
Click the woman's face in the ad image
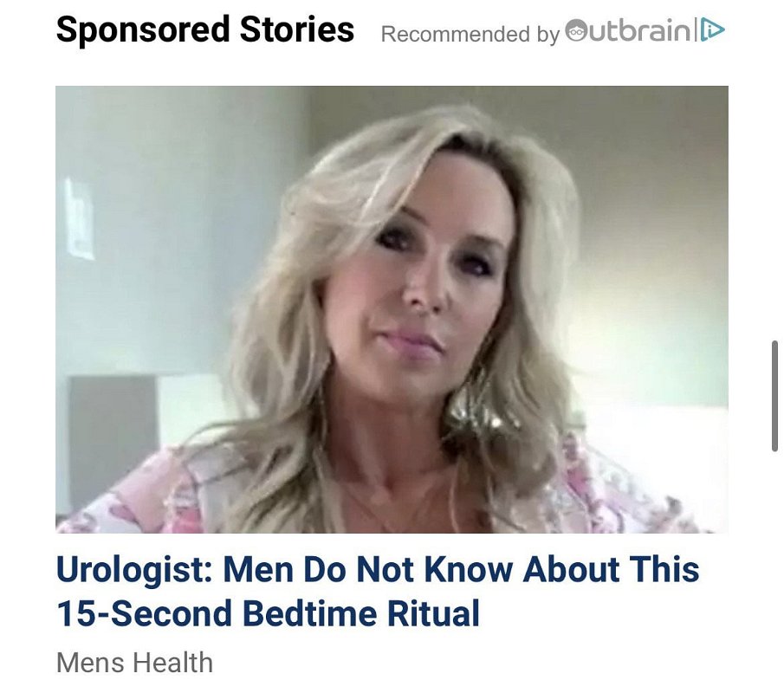click(425, 280)
